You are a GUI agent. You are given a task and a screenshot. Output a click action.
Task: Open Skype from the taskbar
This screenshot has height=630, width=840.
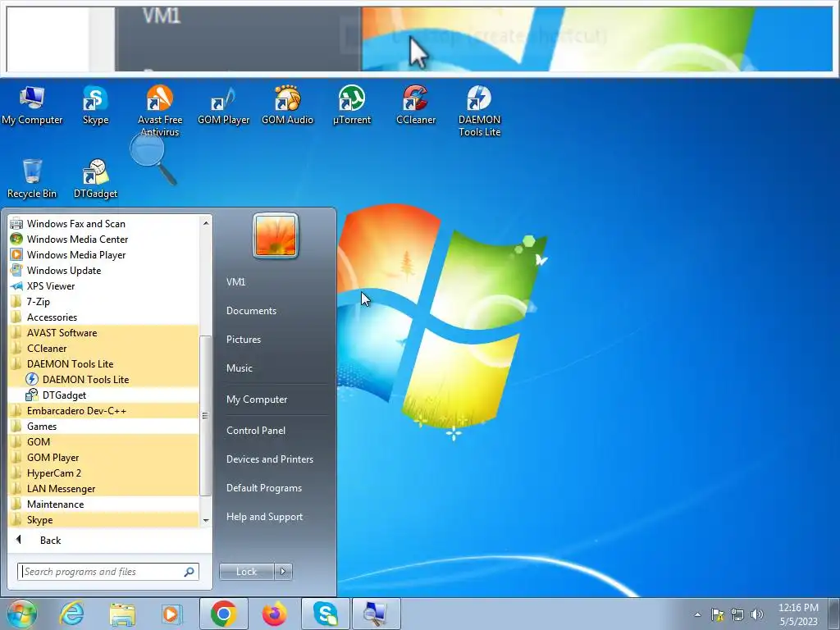click(325, 614)
